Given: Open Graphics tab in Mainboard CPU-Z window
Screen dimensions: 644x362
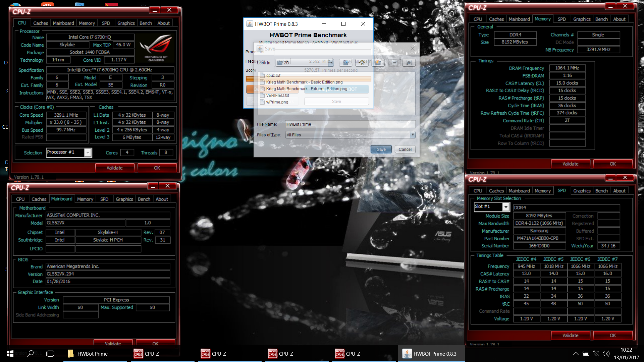Looking at the screenshot, I should [124, 199].
